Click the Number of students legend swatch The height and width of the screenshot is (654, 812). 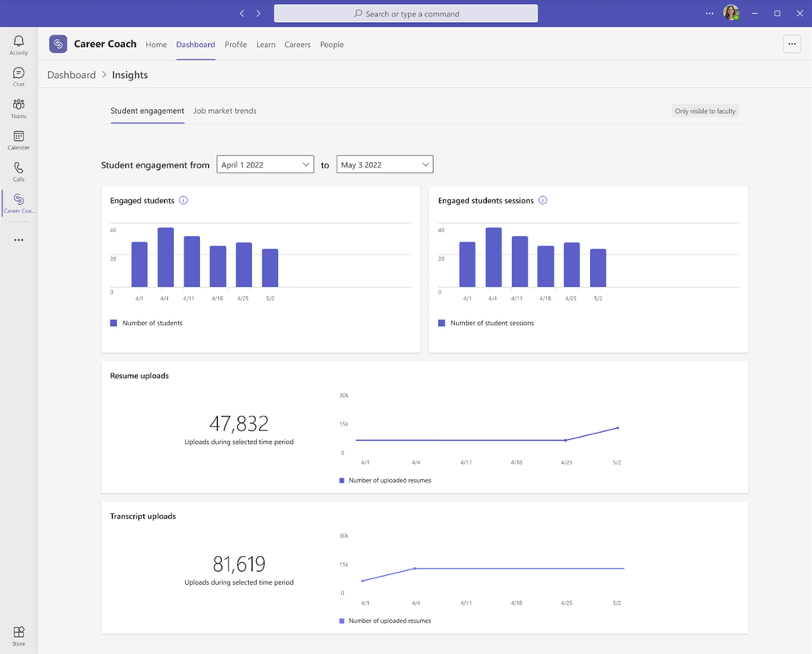[114, 323]
